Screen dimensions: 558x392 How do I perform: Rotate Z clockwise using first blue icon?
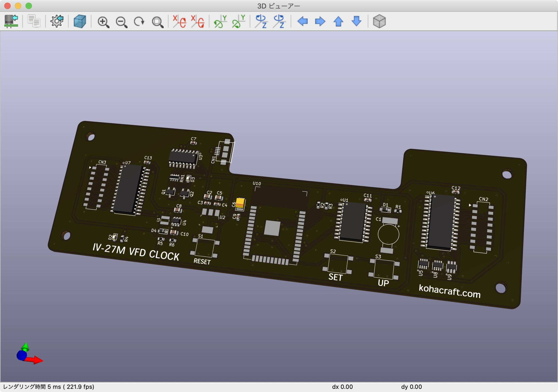261,21
